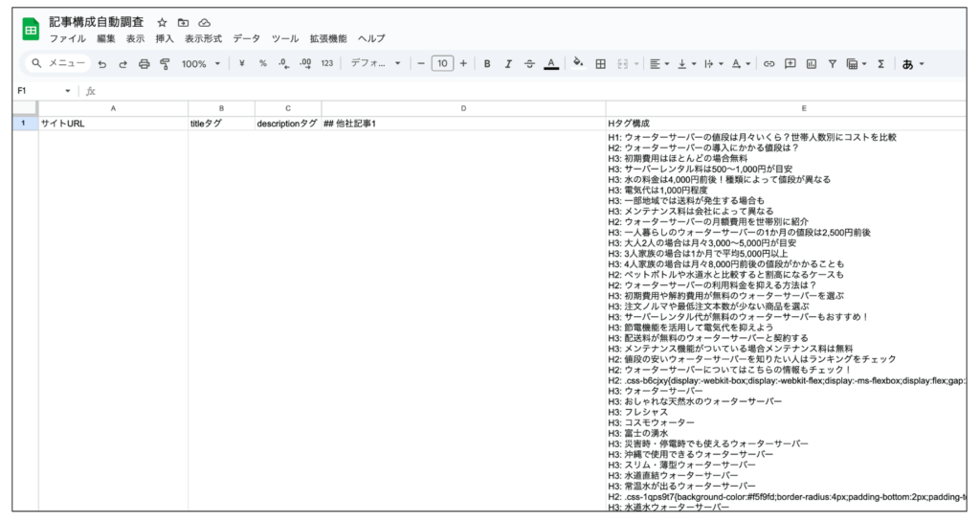Increase decimal places

305,64
